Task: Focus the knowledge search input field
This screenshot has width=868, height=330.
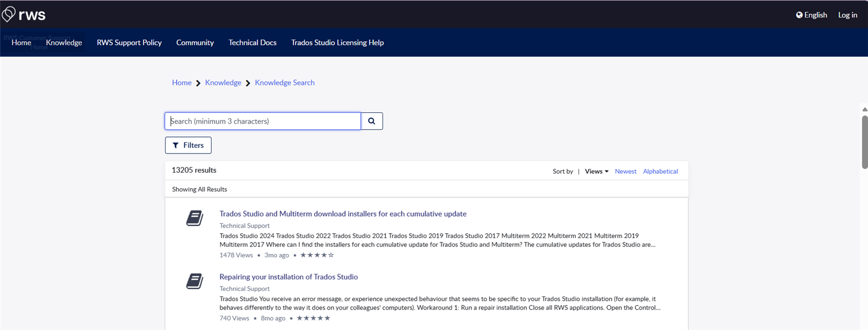Action: point(263,121)
